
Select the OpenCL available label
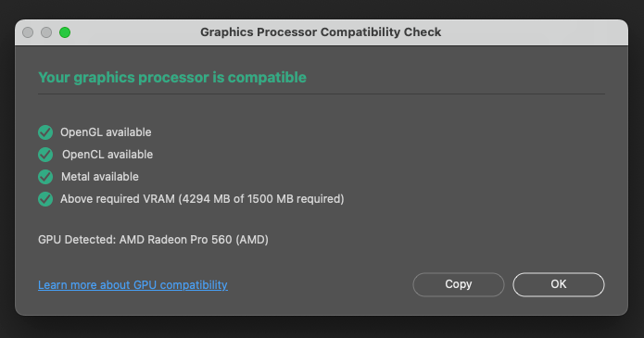click(107, 155)
